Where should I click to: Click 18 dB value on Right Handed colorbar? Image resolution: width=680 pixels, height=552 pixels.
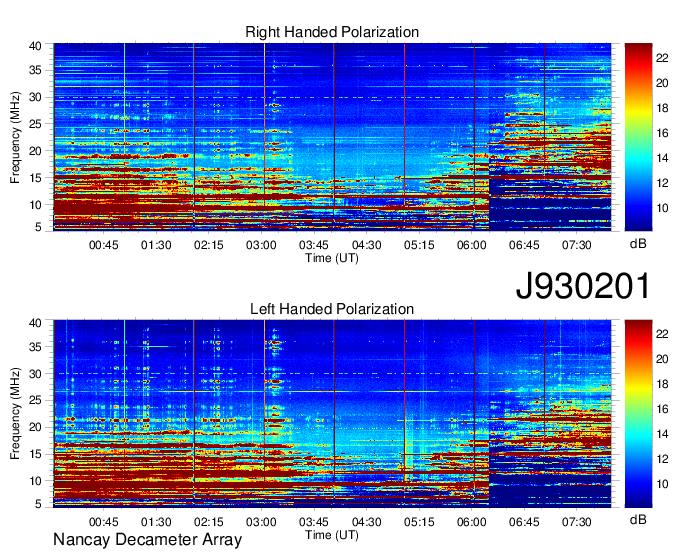[x=662, y=108]
